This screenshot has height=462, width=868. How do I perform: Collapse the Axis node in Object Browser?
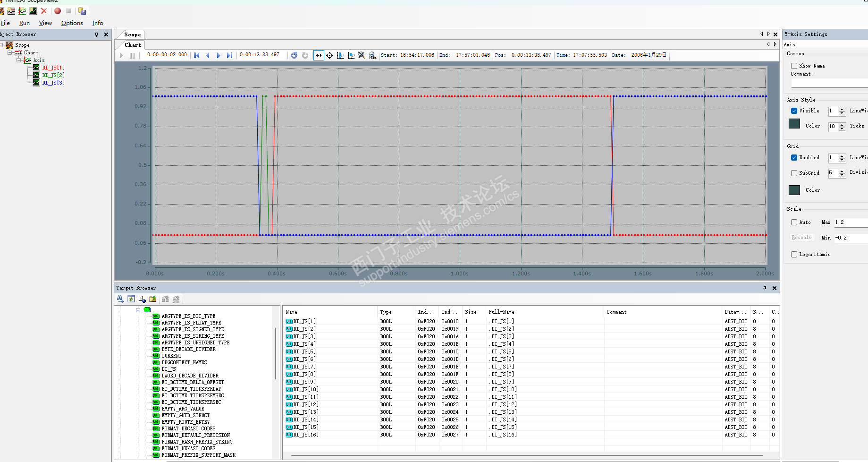click(18, 60)
